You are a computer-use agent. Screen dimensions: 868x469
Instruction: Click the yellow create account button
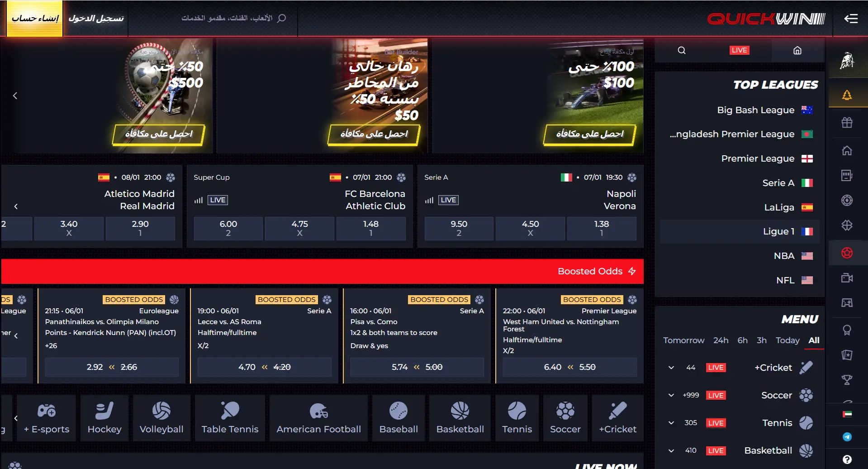pyautogui.click(x=35, y=19)
